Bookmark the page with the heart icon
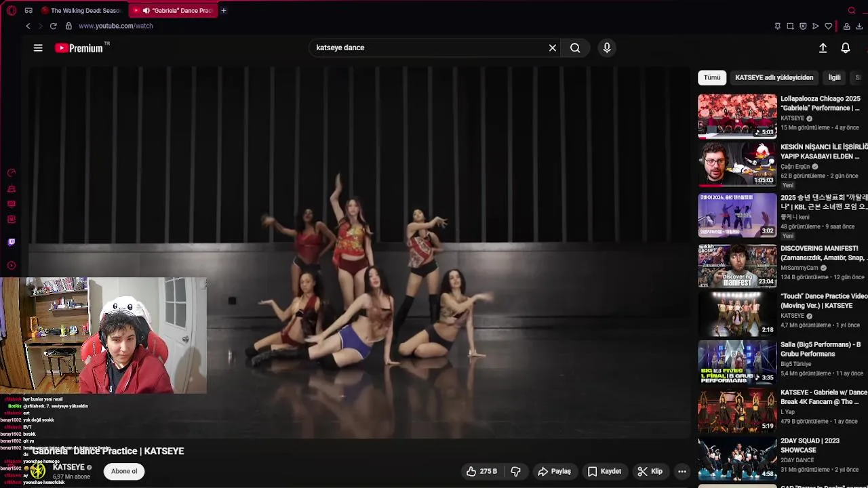868x488 pixels. [829, 26]
